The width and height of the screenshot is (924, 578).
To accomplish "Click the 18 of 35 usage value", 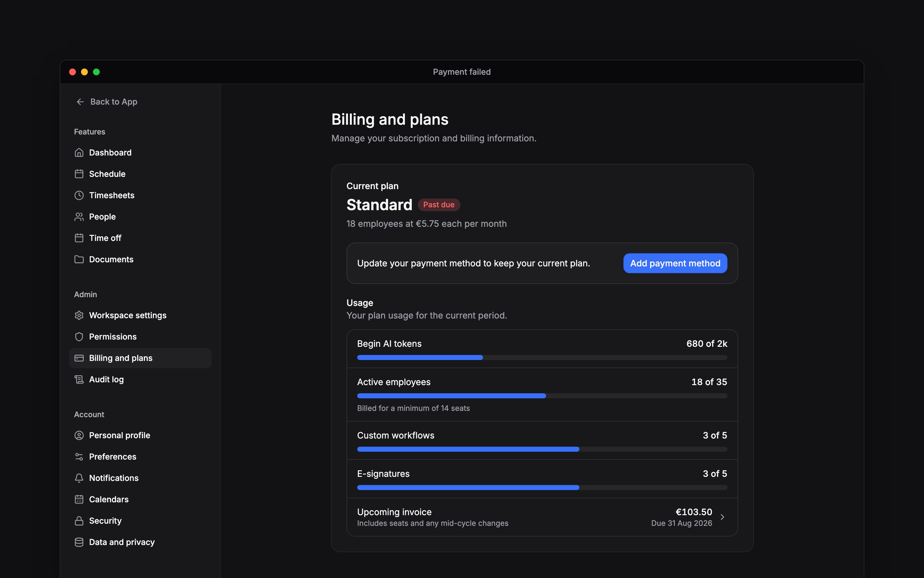I will [x=709, y=382].
